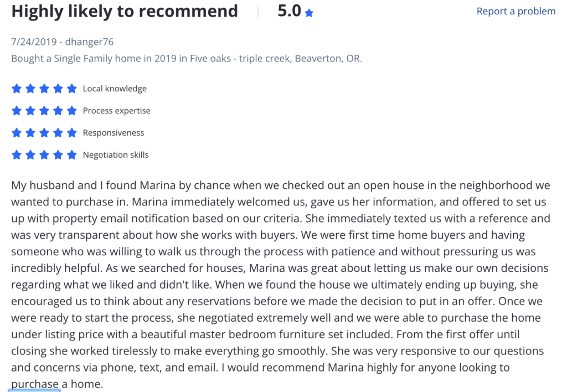Click fifth star of Local knowledge rating
Screen dimensions: 567x392
(x=72, y=89)
